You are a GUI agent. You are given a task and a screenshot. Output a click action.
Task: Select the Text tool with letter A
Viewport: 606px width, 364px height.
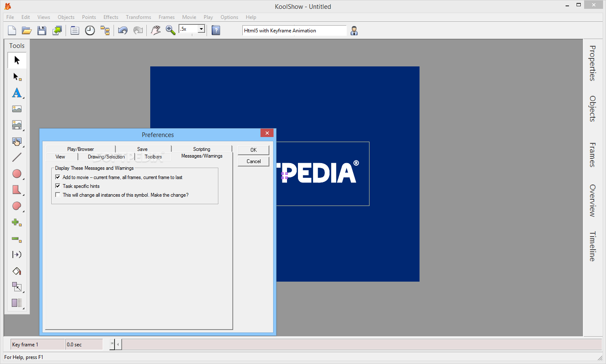(x=17, y=93)
